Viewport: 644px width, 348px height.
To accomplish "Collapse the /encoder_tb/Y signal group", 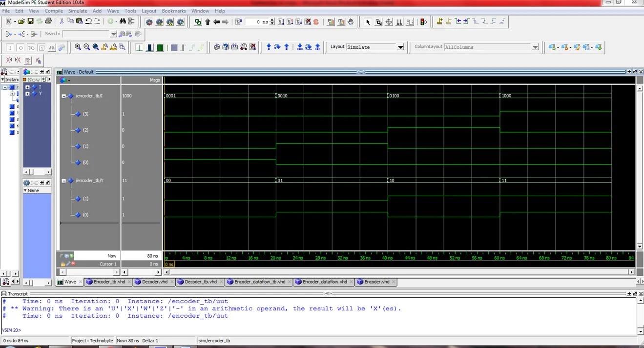I will point(64,181).
